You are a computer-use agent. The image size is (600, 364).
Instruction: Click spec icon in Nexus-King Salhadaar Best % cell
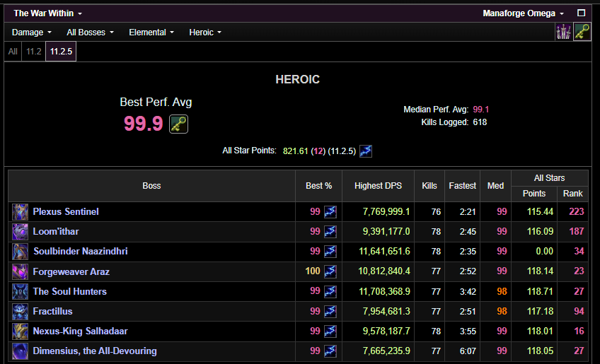point(330,331)
